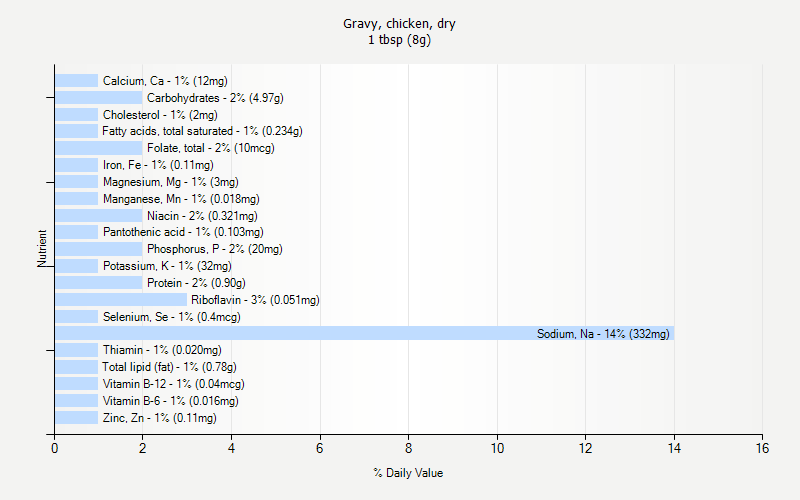
Task: Click the Iron, Fe - 1% (0.11mg) label
Action: pos(158,165)
